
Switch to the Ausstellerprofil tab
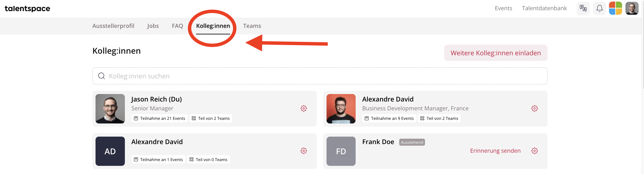(x=113, y=26)
